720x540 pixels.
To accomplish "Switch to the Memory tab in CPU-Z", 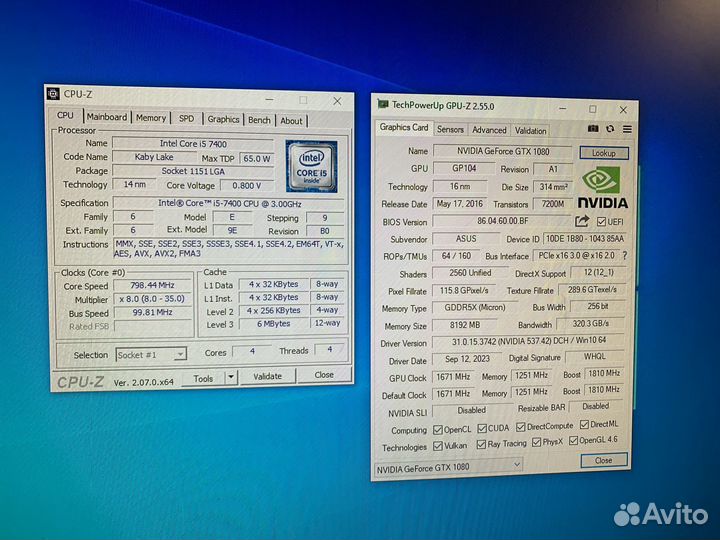I will [151, 118].
